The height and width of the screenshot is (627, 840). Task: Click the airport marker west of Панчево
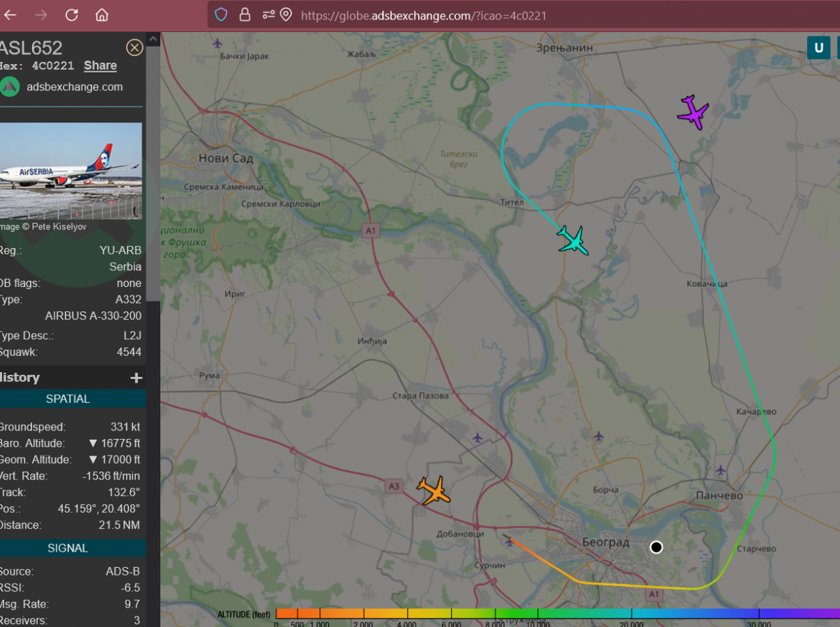720,470
